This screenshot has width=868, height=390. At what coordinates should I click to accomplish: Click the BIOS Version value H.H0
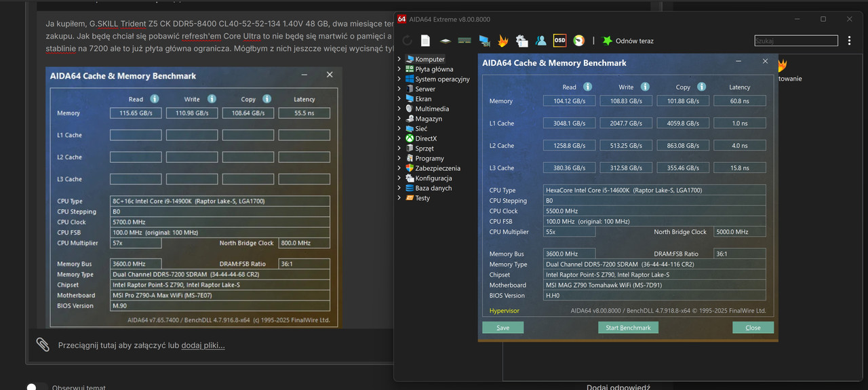pyautogui.click(x=654, y=296)
